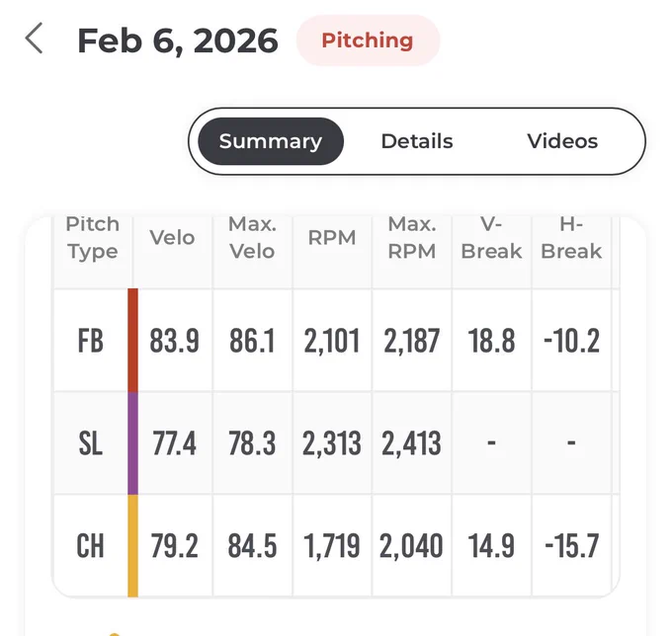Select the CH pitch type row

tap(336, 546)
